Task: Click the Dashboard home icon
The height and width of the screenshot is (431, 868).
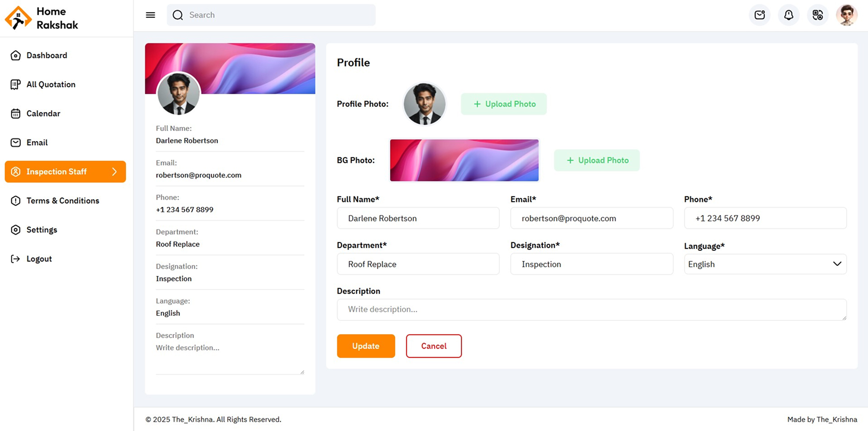Action: pyautogui.click(x=15, y=55)
